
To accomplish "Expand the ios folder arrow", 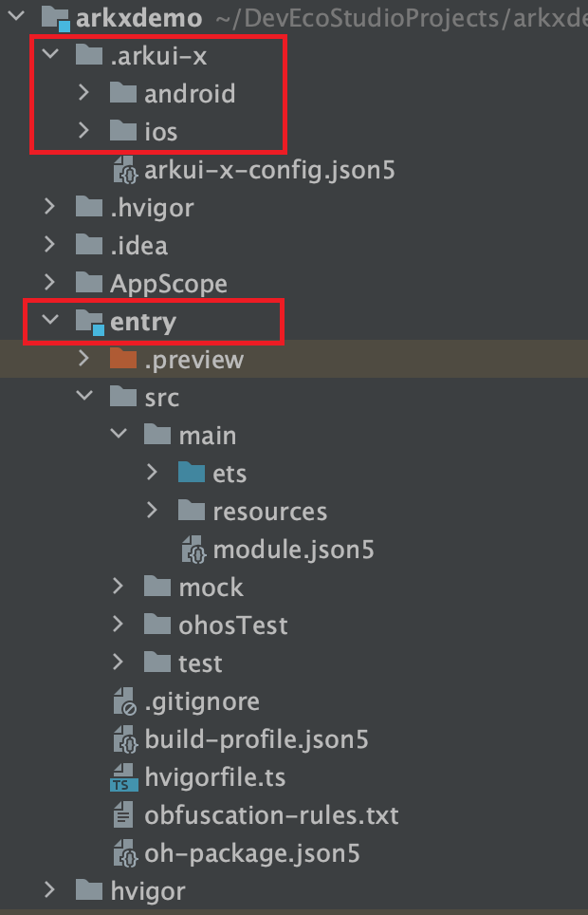I will click(x=84, y=131).
